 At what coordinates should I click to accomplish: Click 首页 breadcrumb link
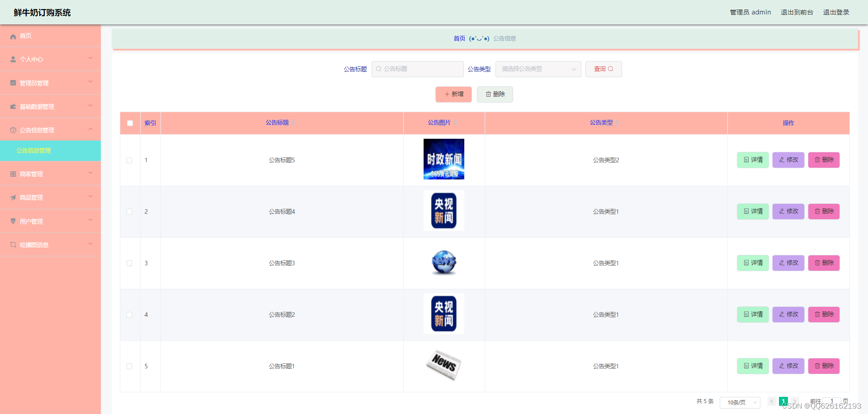459,39
